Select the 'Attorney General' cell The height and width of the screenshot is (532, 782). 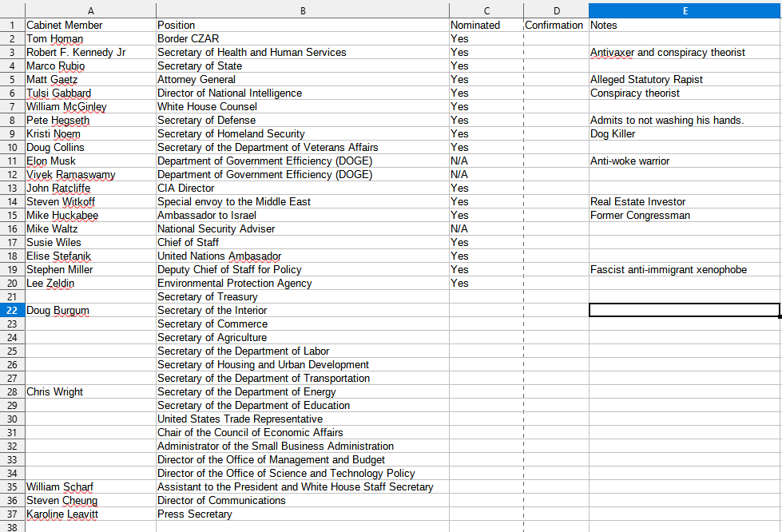click(302, 79)
